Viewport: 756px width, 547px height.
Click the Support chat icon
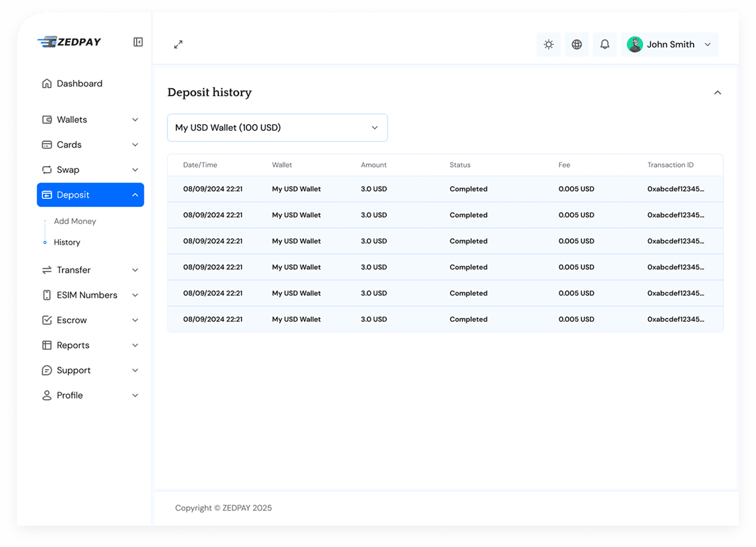[47, 371]
